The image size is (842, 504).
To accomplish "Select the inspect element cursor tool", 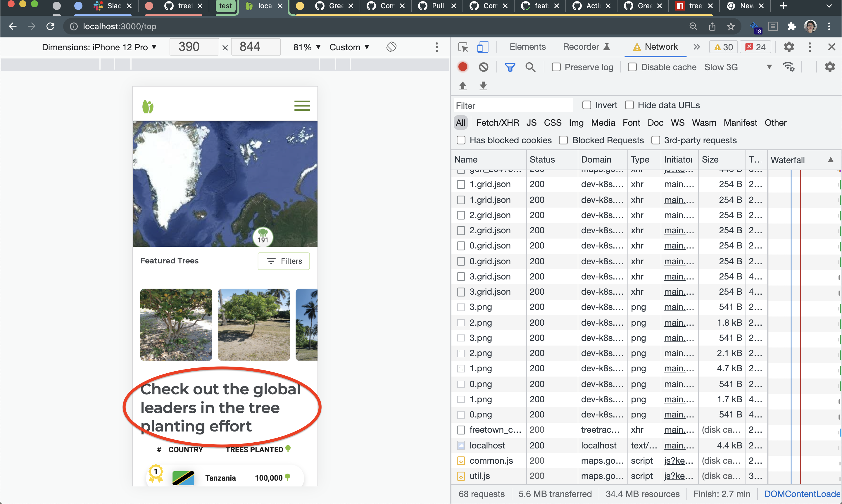I will [463, 47].
